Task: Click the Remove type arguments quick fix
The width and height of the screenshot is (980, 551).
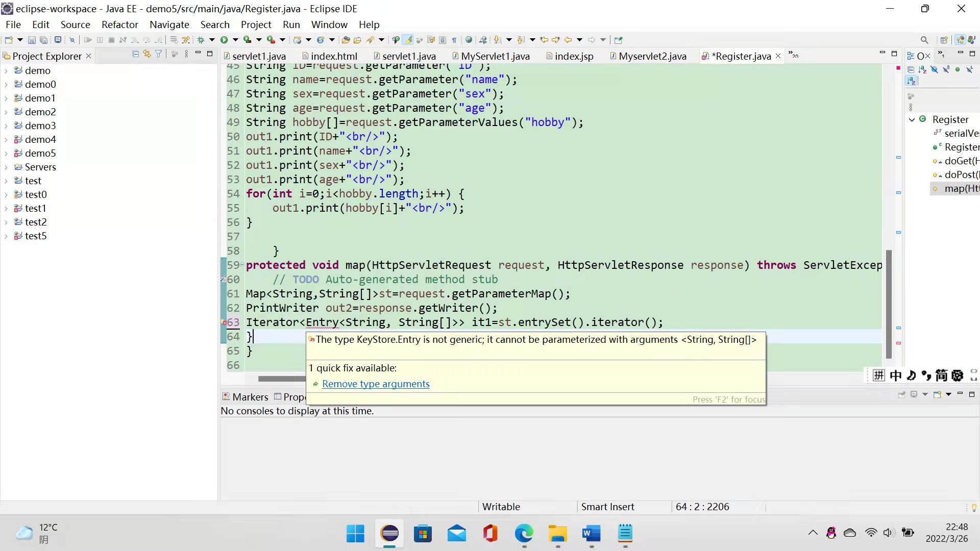Action: pyautogui.click(x=376, y=384)
